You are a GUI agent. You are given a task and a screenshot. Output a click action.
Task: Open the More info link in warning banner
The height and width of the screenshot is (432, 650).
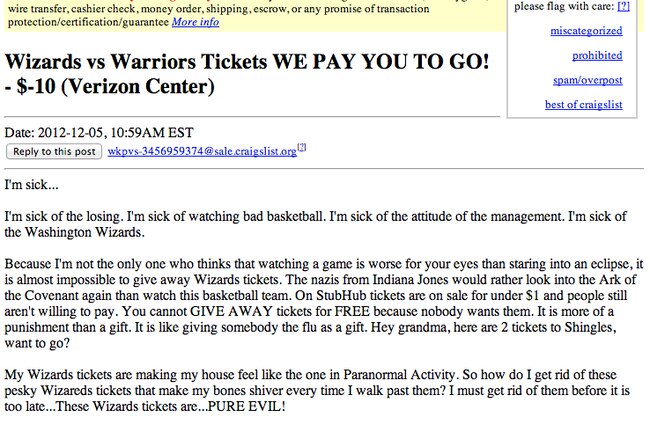tap(195, 22)
